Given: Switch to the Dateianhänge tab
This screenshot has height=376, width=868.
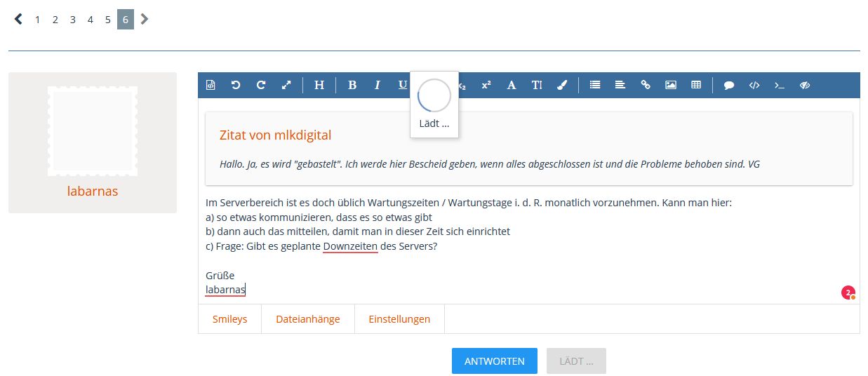Looking at the screenshot, I should 308,319.
